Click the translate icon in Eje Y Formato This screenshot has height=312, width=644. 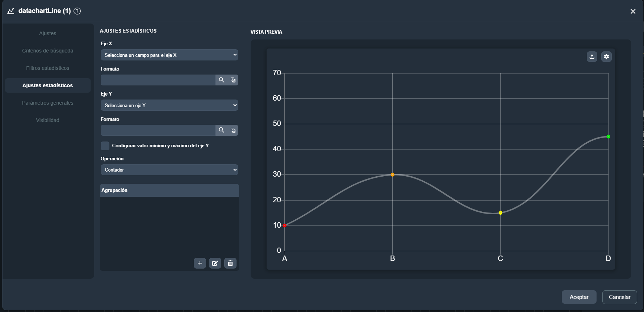(x=233, y=130)
